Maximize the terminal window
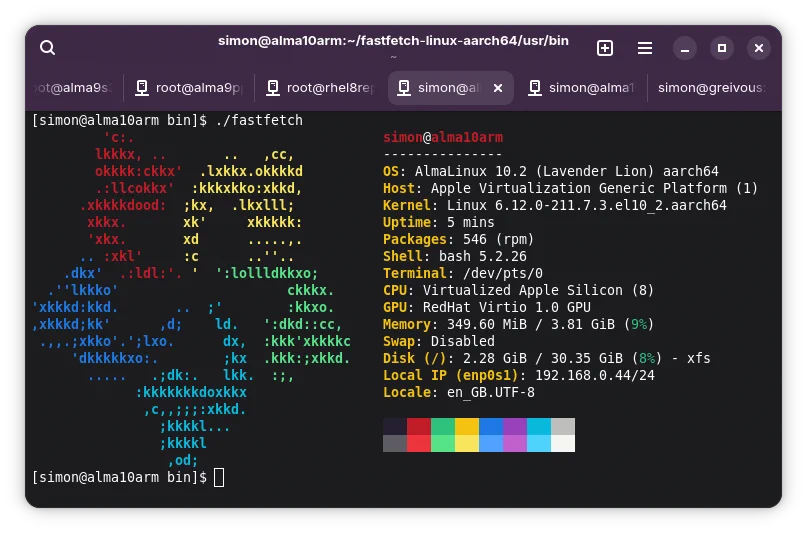 722,48
